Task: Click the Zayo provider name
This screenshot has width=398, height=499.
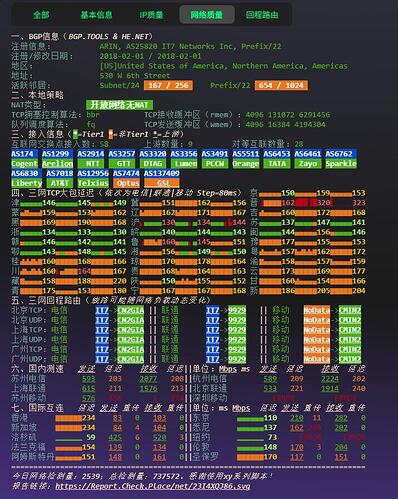Action: pos(308,164)
